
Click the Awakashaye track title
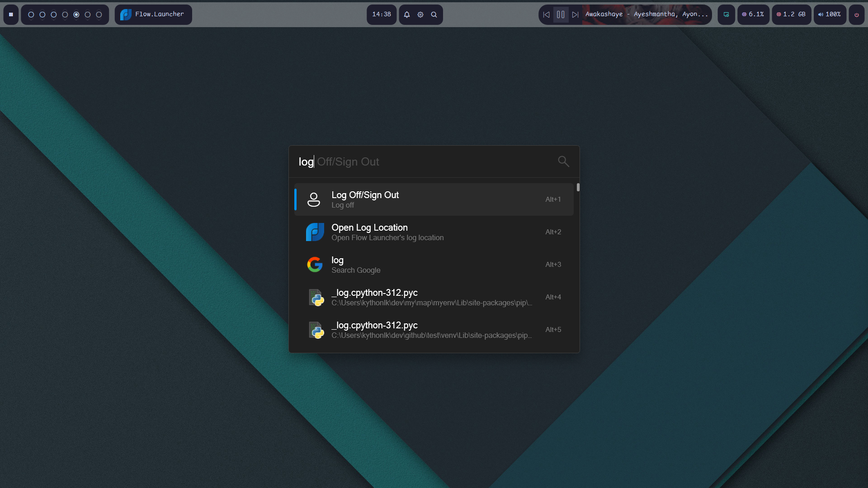point(646,14)
